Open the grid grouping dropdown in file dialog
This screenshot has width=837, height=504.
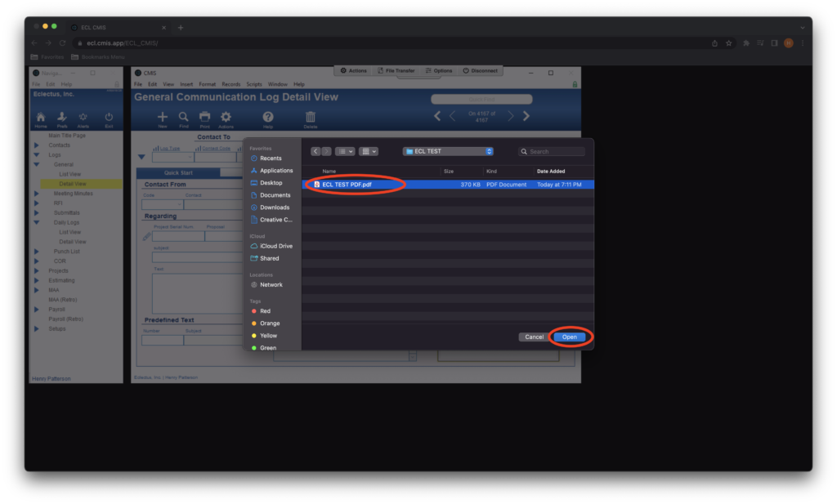[369, 151]
